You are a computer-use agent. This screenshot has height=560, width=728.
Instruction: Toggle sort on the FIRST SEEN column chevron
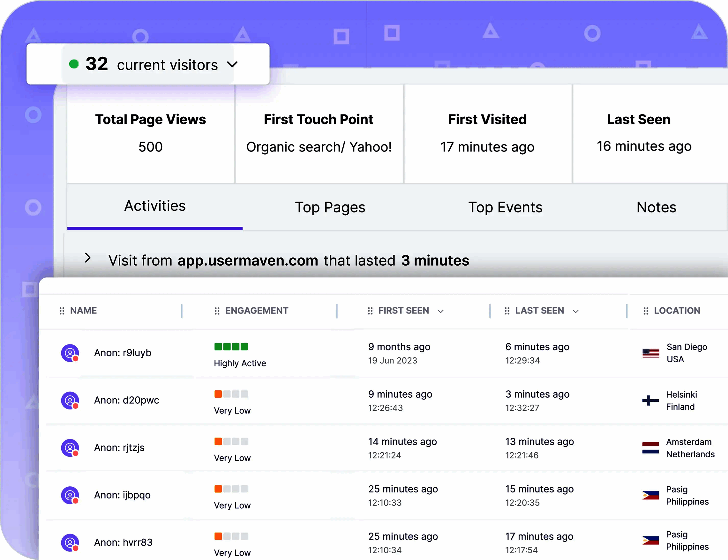point(441,311)
